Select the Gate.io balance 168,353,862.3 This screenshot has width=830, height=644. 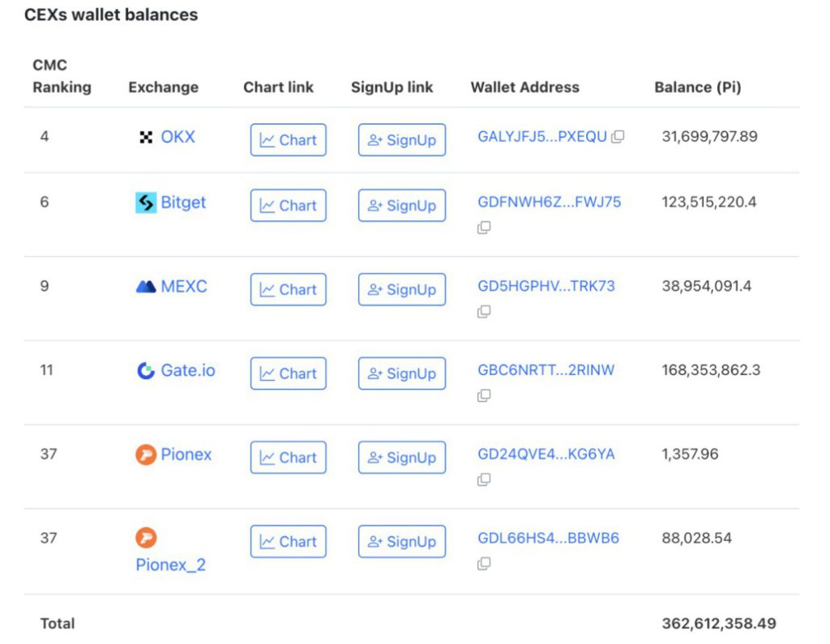click(x=711, y=370)
